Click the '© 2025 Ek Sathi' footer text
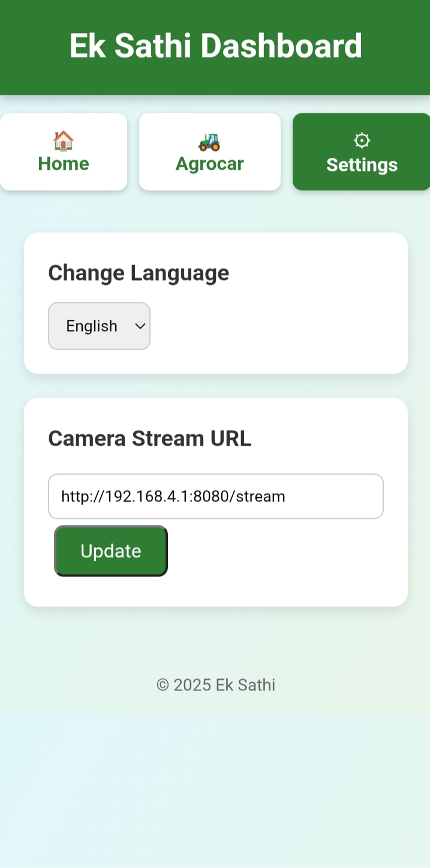 [x=215, y=684]
